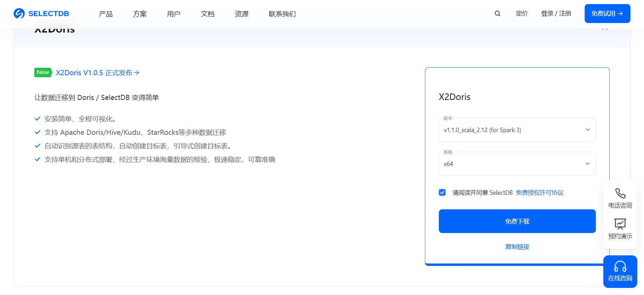Screen dimensions: 644x295
Task: Click the 免费下载 download button
Action: (517, 221)
